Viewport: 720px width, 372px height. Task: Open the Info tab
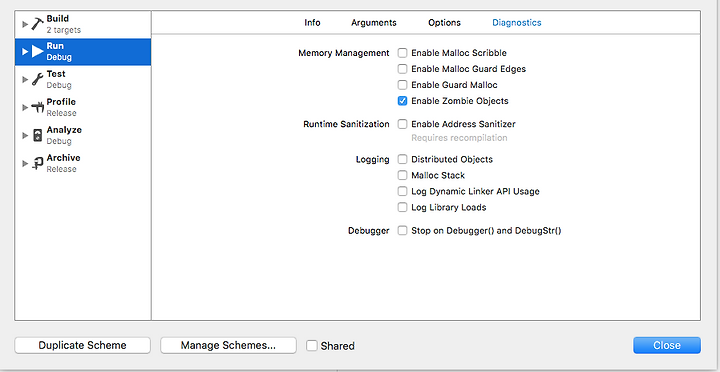(x=312, y=23)
